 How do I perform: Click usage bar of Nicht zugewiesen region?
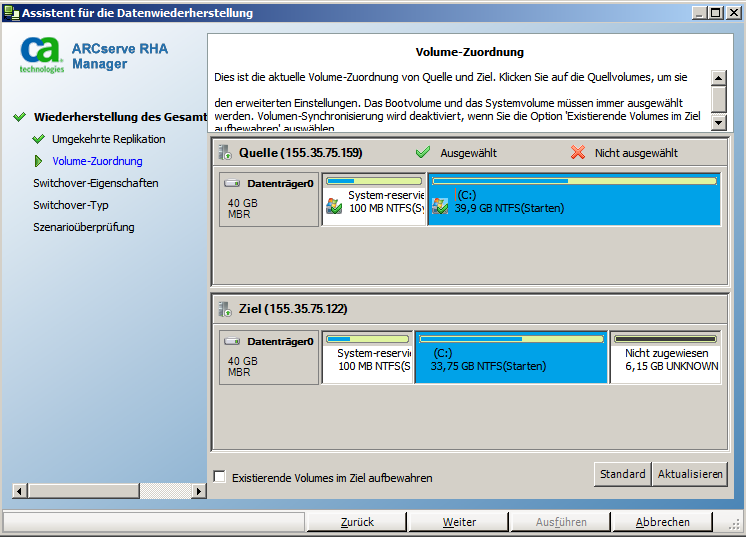click(x=666, y=339)
